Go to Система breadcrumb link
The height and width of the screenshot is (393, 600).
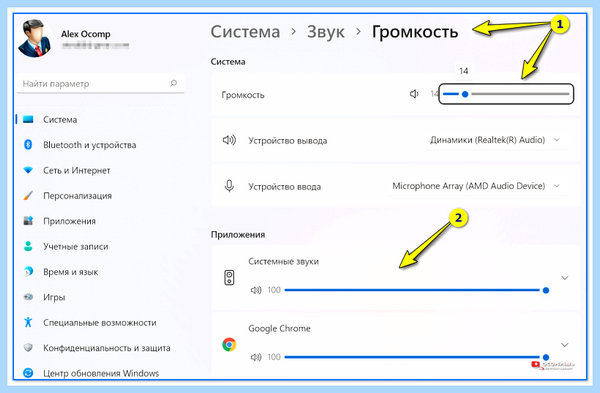click(x=245, y=32)
